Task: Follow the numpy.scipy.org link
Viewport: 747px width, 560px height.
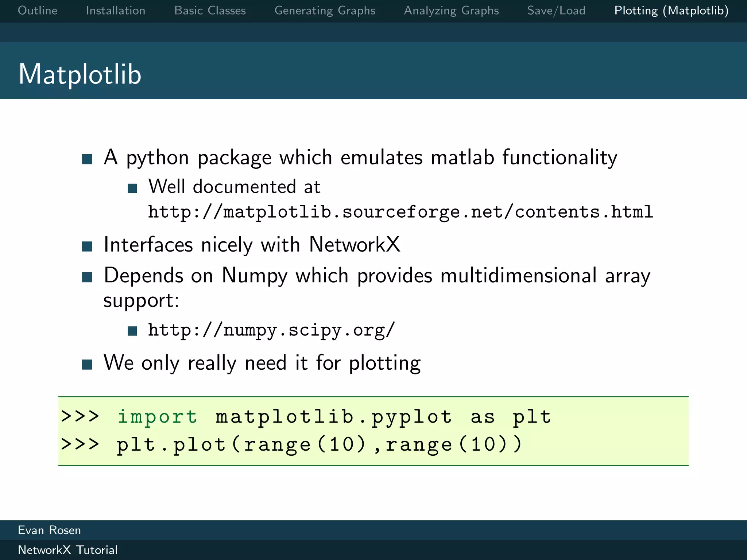Action: [271, 330]
